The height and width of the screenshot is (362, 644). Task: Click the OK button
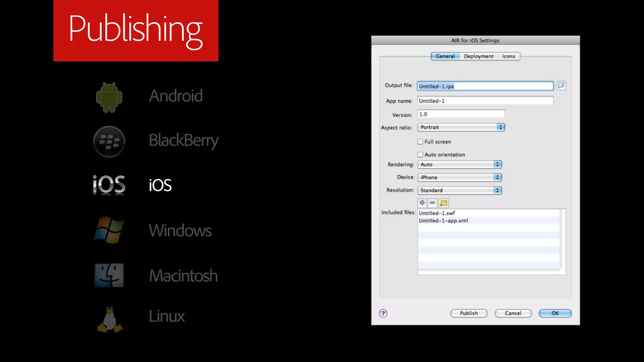click(555, 313)
